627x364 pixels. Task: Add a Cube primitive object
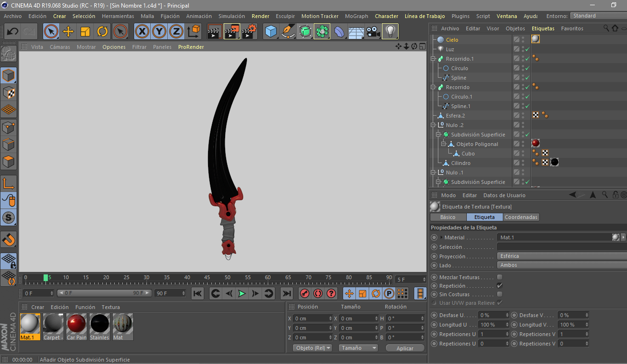(271, 32)
